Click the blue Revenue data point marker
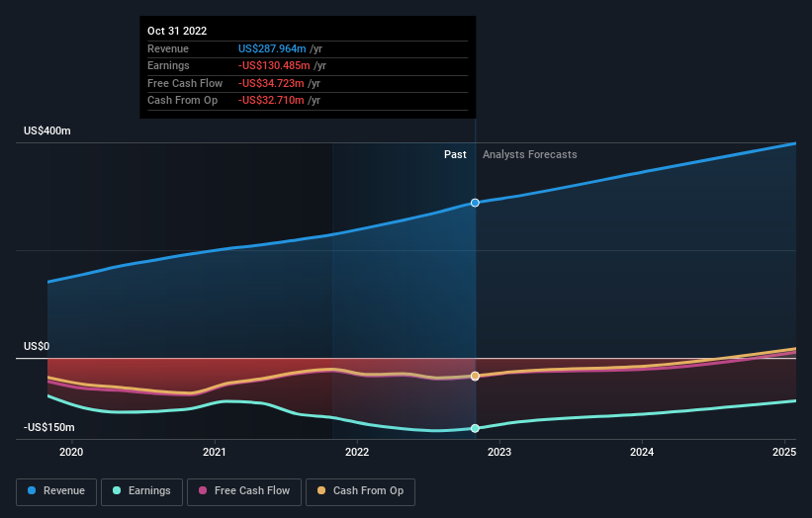The width and height of the screenshot is (812, 518). coord(475,203)
